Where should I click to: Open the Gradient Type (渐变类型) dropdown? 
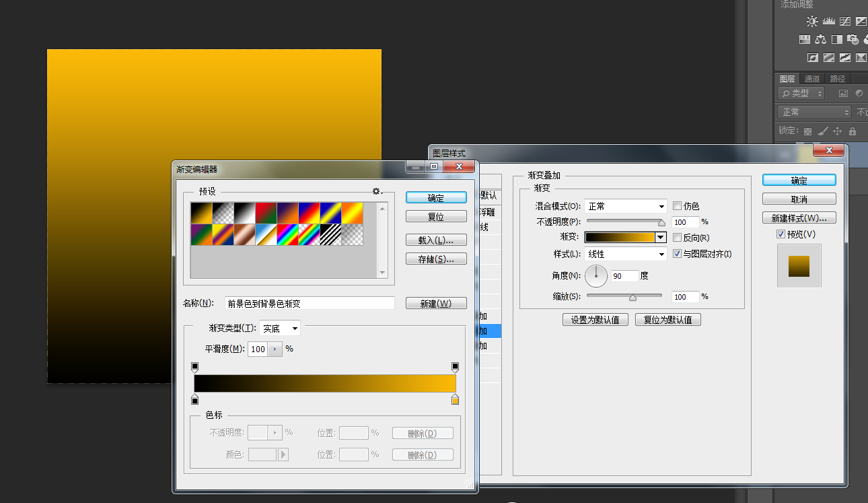pos(280,329)
